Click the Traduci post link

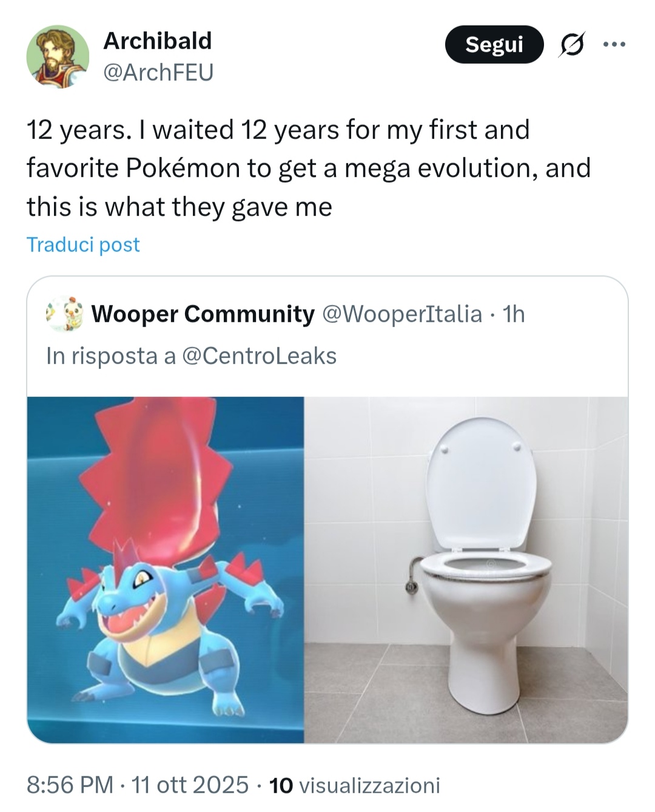pyautogui.click(x=83, y=244)
